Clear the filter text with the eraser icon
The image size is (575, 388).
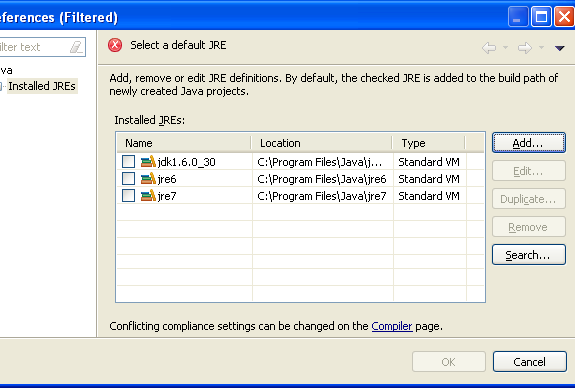pos(76,47)
